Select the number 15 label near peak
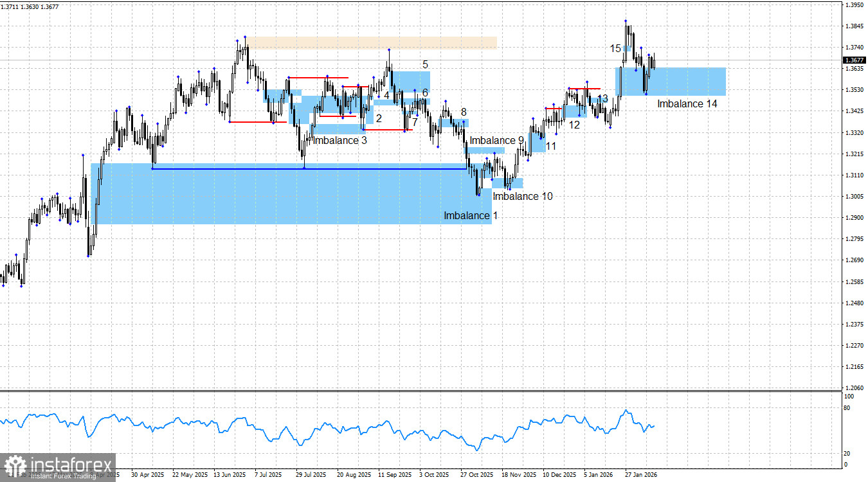Viewport: 868px width, 482px height. pos(615,49)
